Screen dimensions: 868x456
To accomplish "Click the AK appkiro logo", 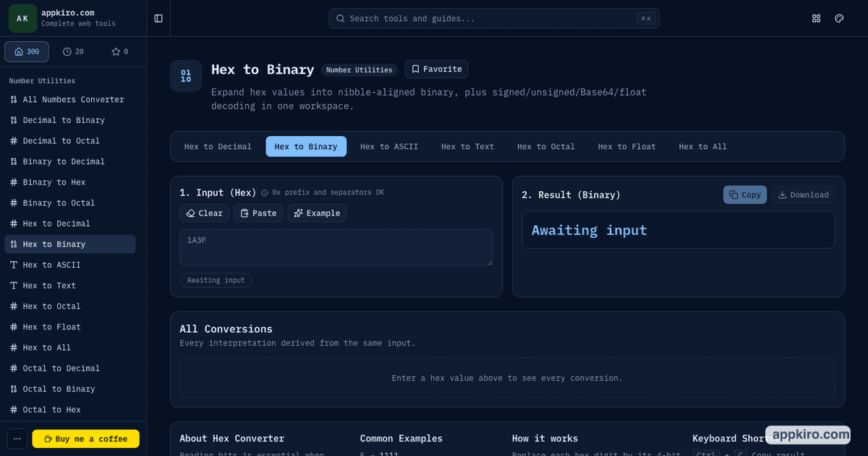I will coord(22,18).
